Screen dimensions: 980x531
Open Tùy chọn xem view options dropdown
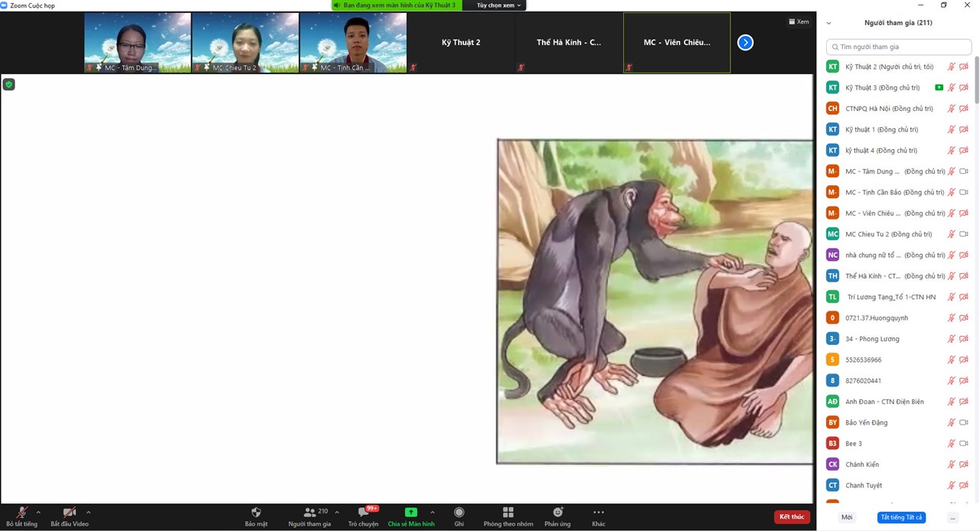[498, 5]
